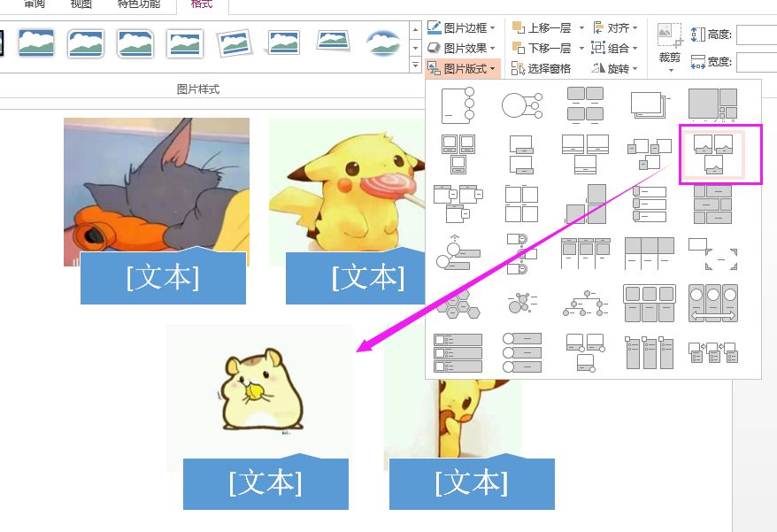Select Send Backward (下移一层) icon
Viewport: 777px width, 532px height.
click(x=519, y=48)
